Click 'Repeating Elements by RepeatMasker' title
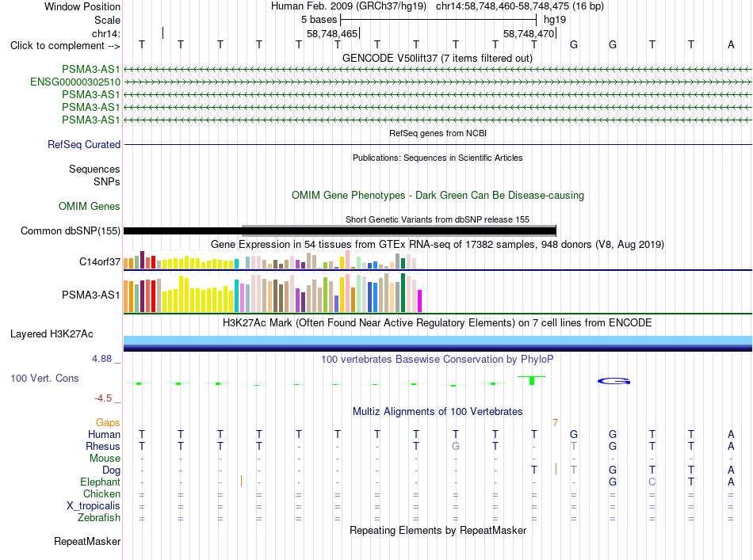 pos(438,531)
